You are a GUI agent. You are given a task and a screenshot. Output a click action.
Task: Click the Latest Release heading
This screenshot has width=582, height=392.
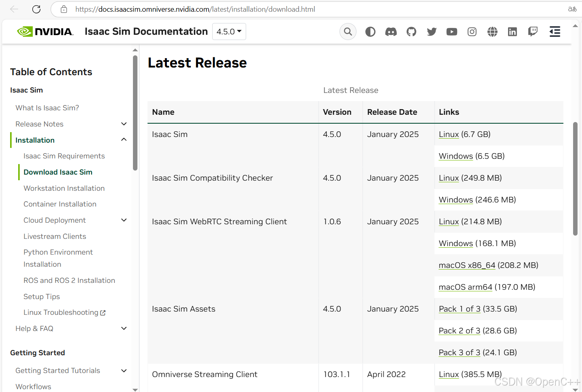[197, 63]
